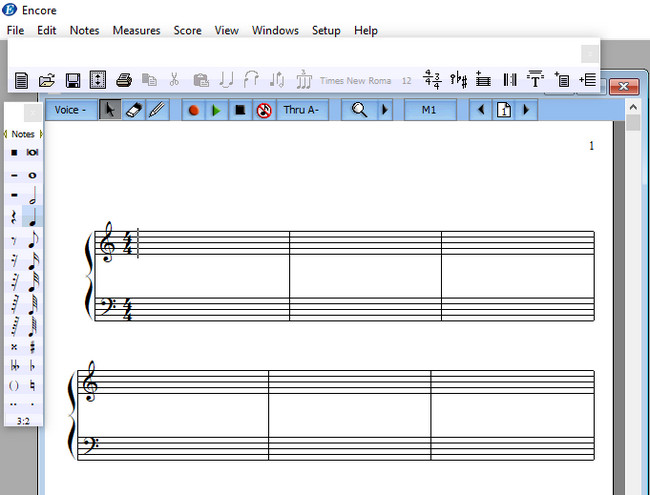The height and width of the screenshot is (495, 650).
Task: Click the grayed-out paste clipboard icon
Action: (x=201, y=80)
